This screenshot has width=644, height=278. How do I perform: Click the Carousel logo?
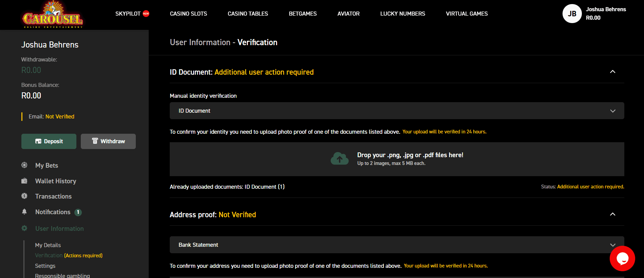[53, 15]
